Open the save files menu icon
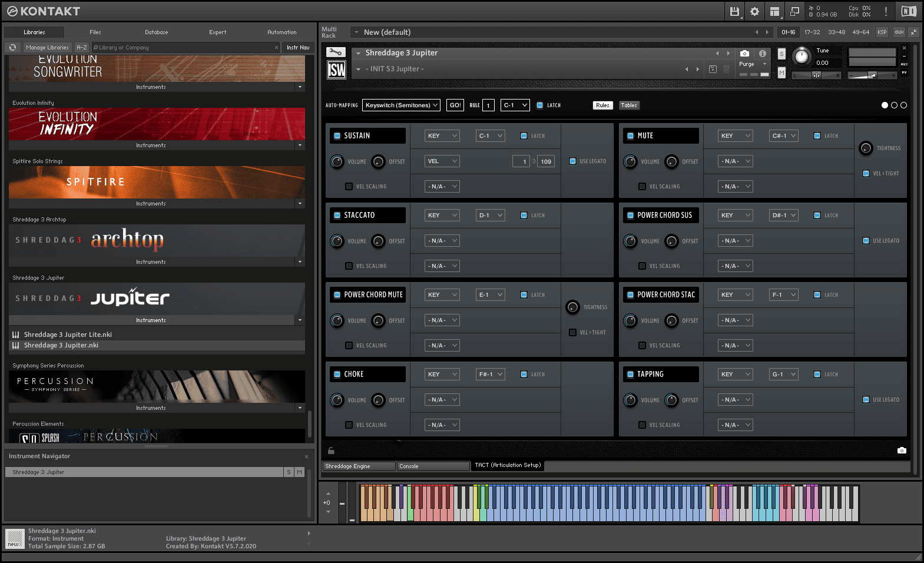 coord(734,11)
